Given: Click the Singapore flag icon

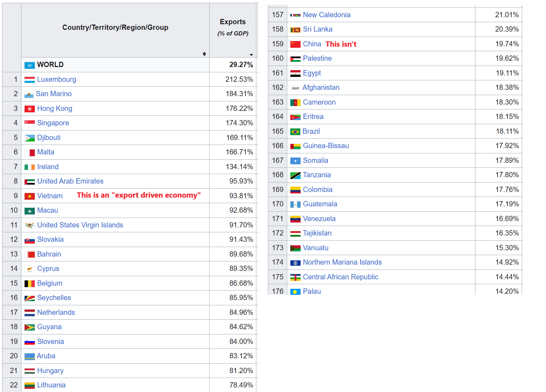Looking at the screenshot, I should (x=29, y=123).
